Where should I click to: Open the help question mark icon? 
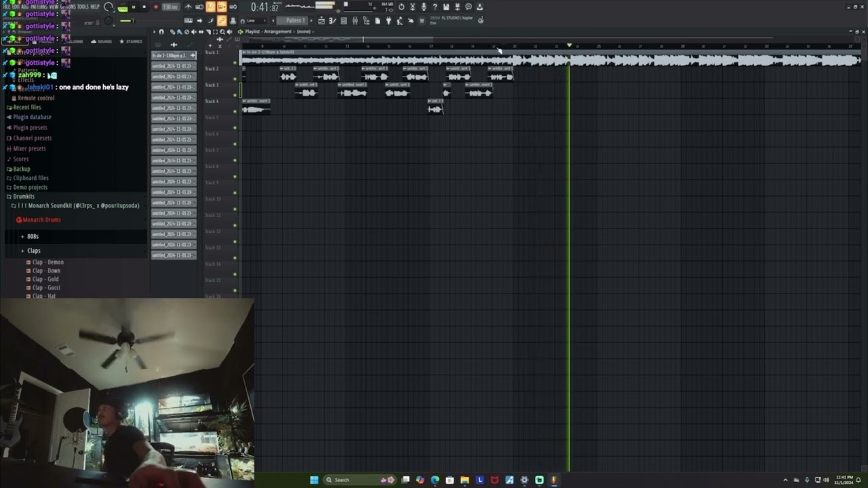point(435,7)
